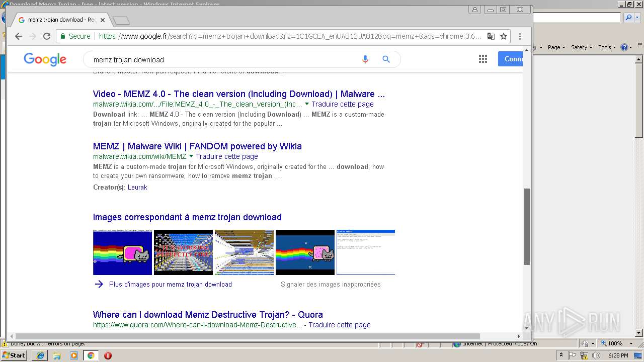
Task: Click the blue Connexion button
Action: coord(511,59)
